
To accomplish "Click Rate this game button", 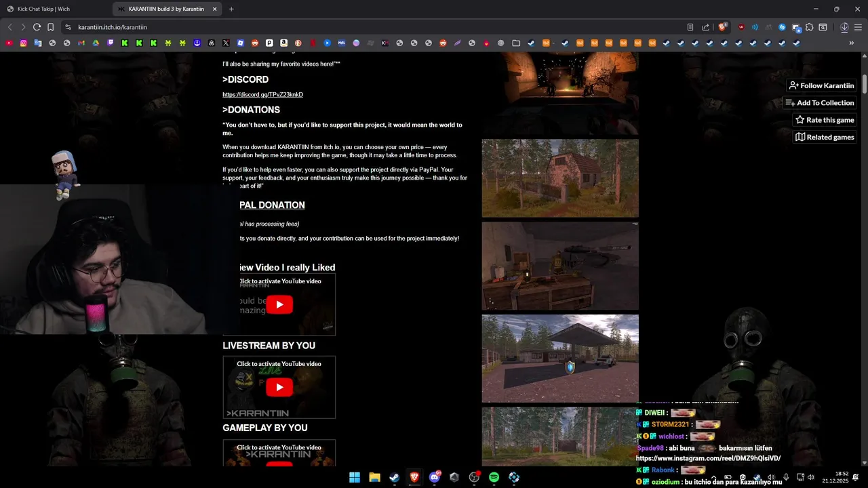I will tap(825, 120).
